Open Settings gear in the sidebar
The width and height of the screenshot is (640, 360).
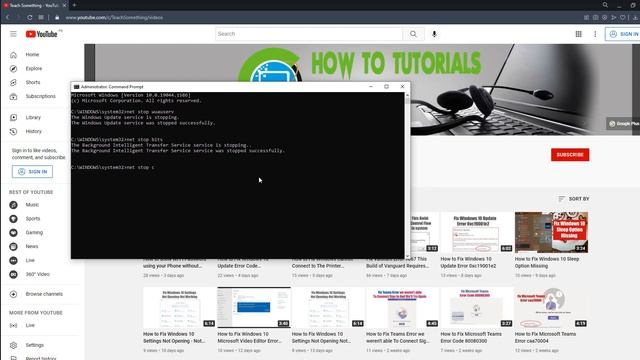coord(13,345)
